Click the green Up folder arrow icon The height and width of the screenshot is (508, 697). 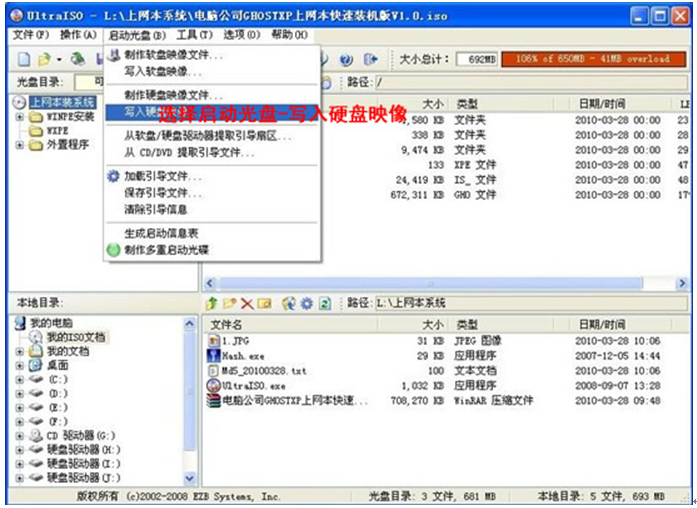coord(212,304)
